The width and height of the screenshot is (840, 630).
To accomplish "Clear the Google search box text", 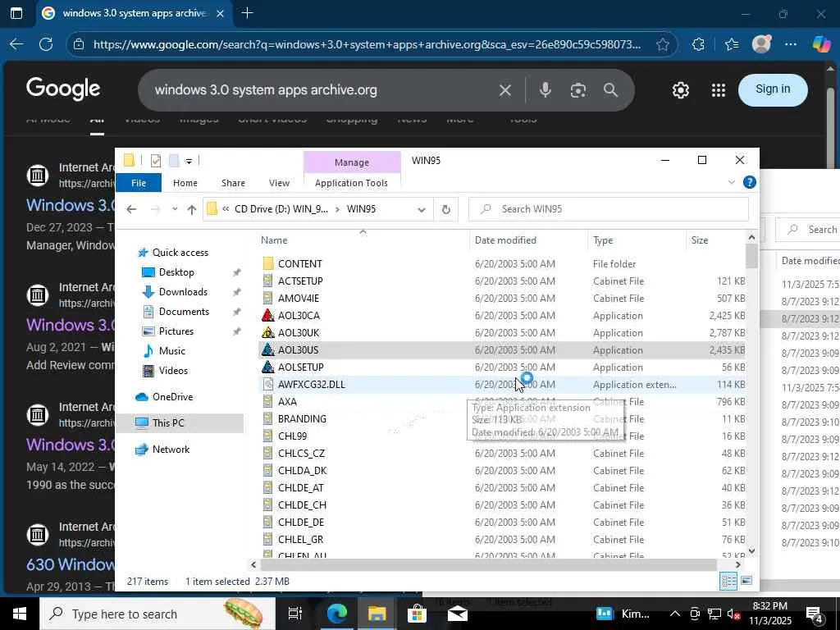I will click(504, 90).
